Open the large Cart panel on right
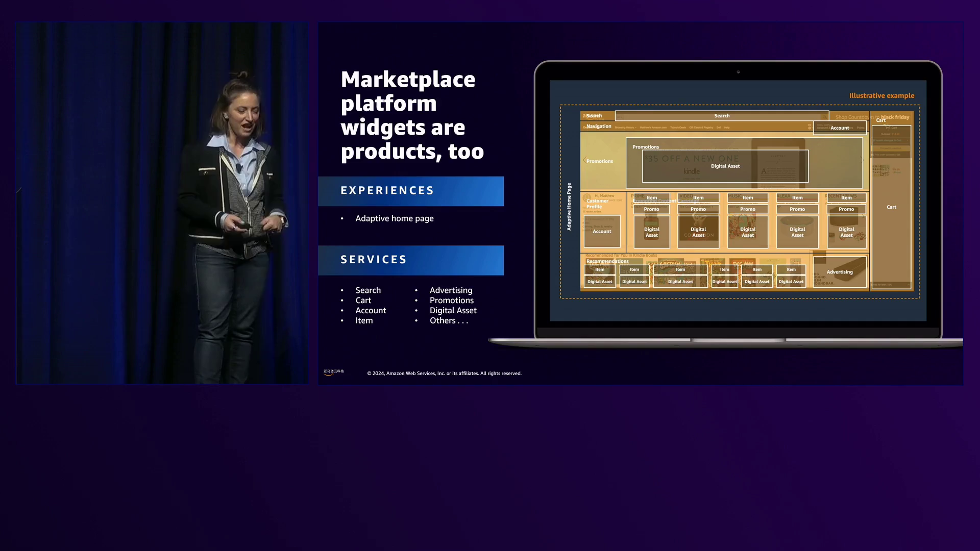 click(x=891, y=207)
